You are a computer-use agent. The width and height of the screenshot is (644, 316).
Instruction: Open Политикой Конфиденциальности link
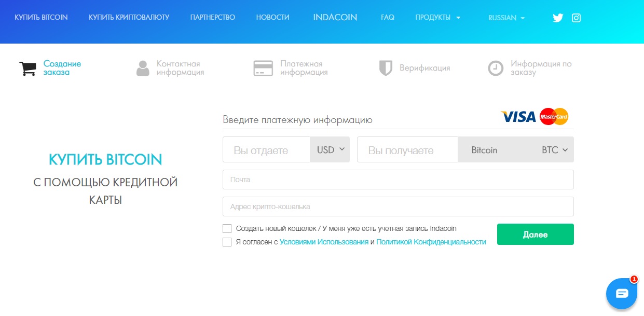(x=431, y=242)
